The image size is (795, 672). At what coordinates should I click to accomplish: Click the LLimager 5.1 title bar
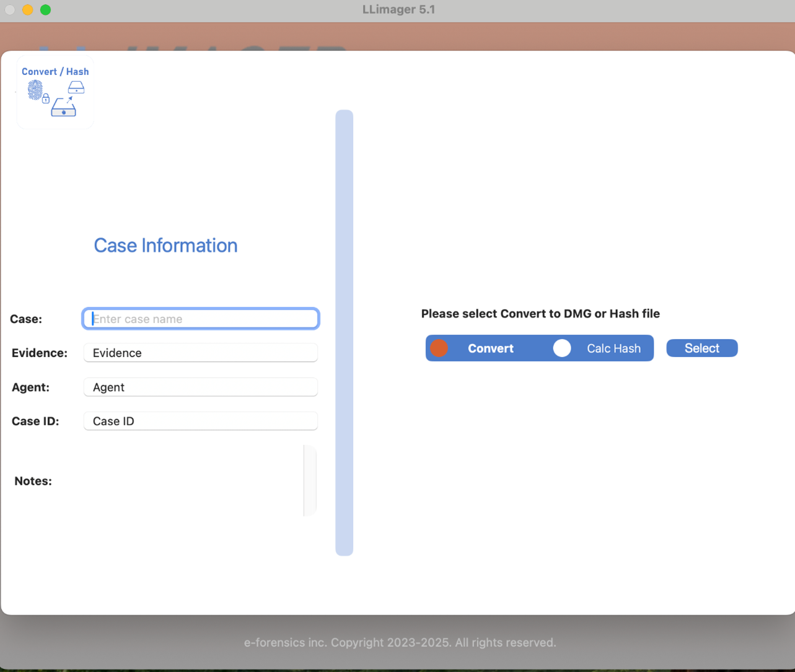tap(398, 9)
